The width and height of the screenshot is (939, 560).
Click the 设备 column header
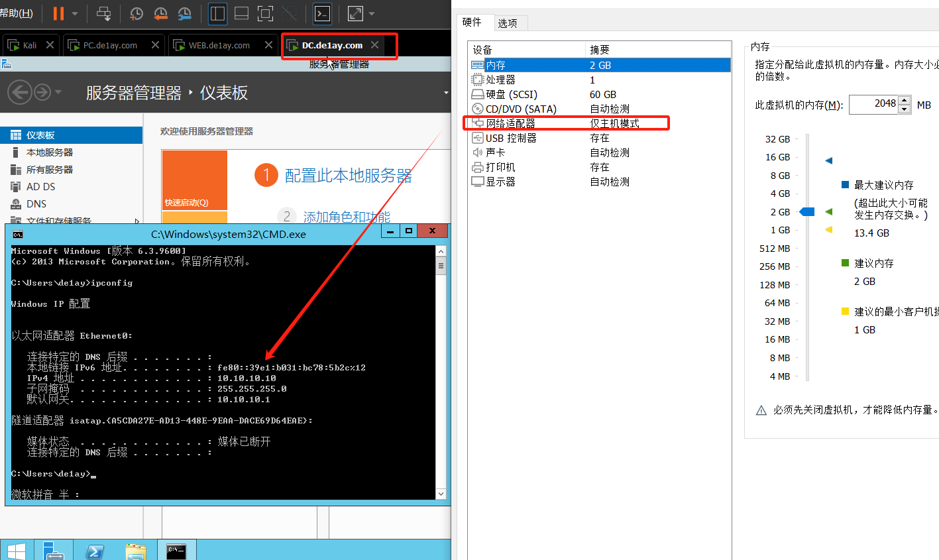(x=527, y=50)
